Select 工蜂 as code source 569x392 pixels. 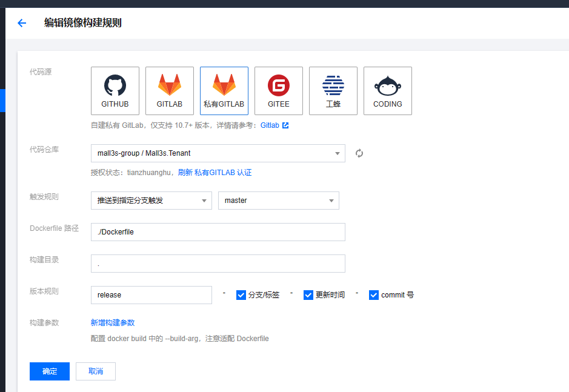tap(333, 91)
